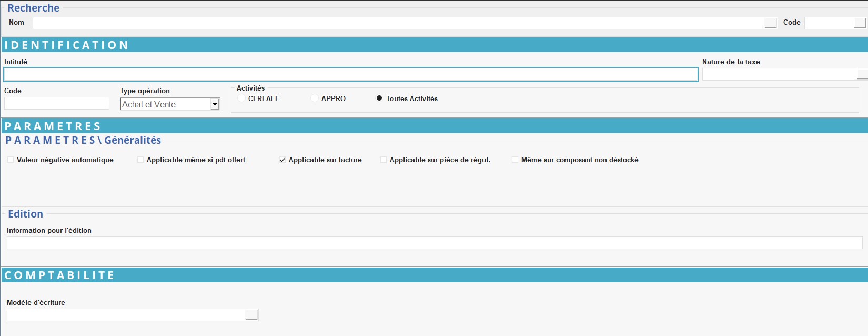Open the Modèle d'écriture lookup button

point(251,315)
